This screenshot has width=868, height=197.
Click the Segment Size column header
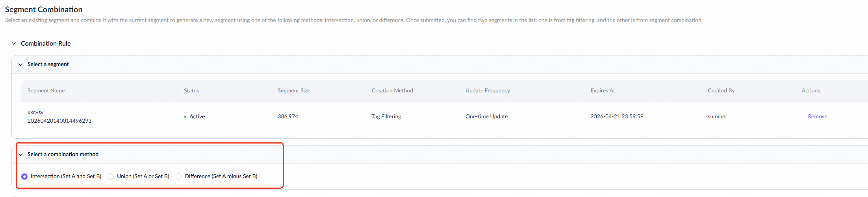(x=294, y=91)
